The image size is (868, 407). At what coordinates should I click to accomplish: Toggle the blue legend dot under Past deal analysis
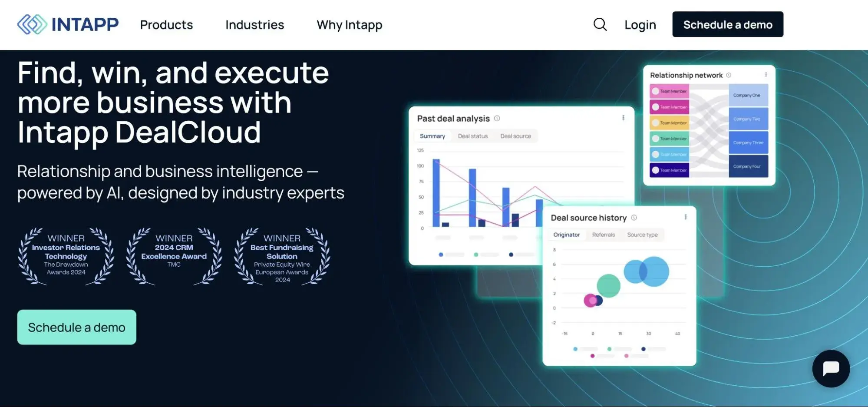[441, 254]
